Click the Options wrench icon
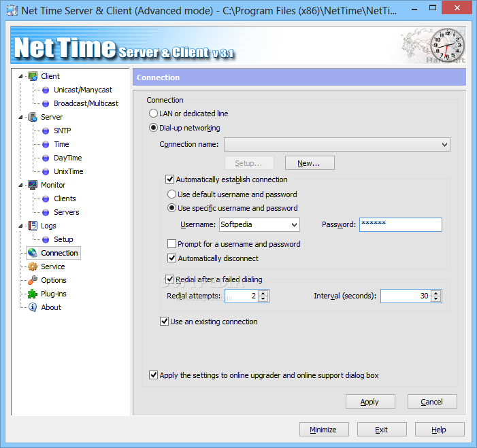 [x=33, y=280]
